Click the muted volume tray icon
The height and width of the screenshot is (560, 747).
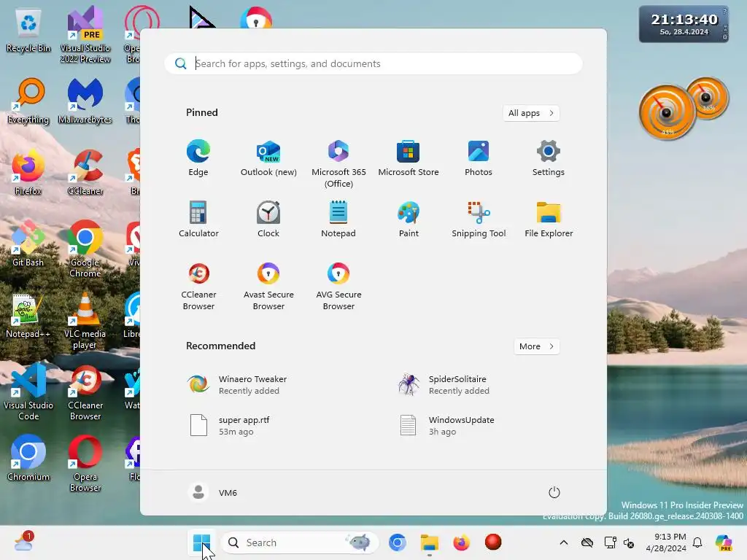click(x=629, y=542)
